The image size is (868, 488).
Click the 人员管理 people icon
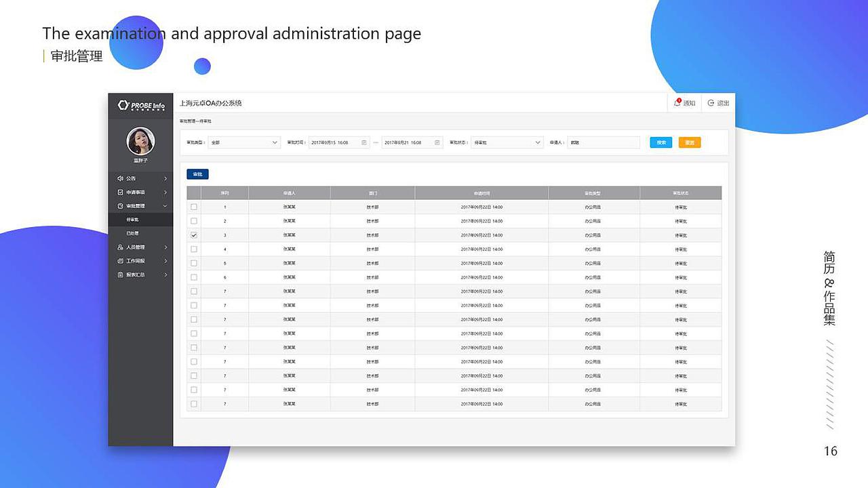[x=120, y=247]
